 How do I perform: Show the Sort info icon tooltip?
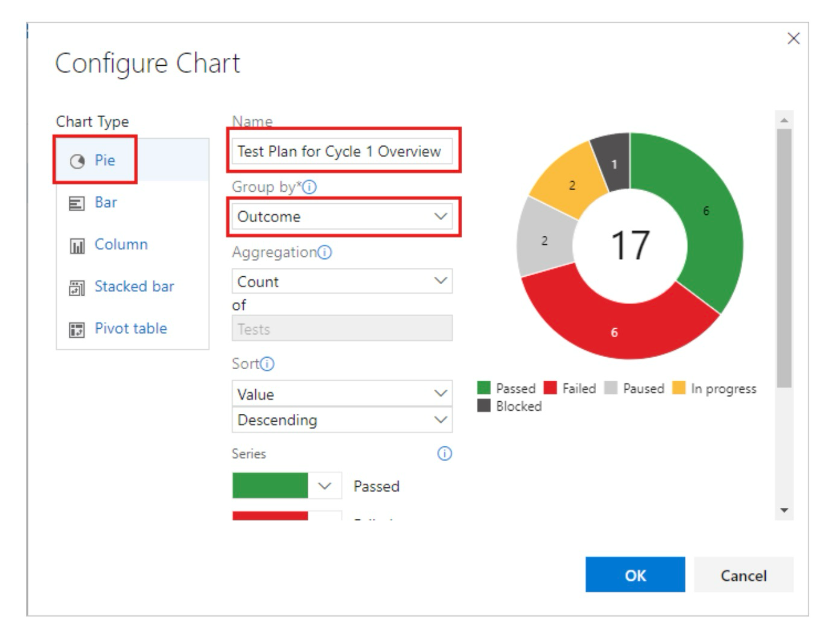pyautogui.click(x=267, y=364)
